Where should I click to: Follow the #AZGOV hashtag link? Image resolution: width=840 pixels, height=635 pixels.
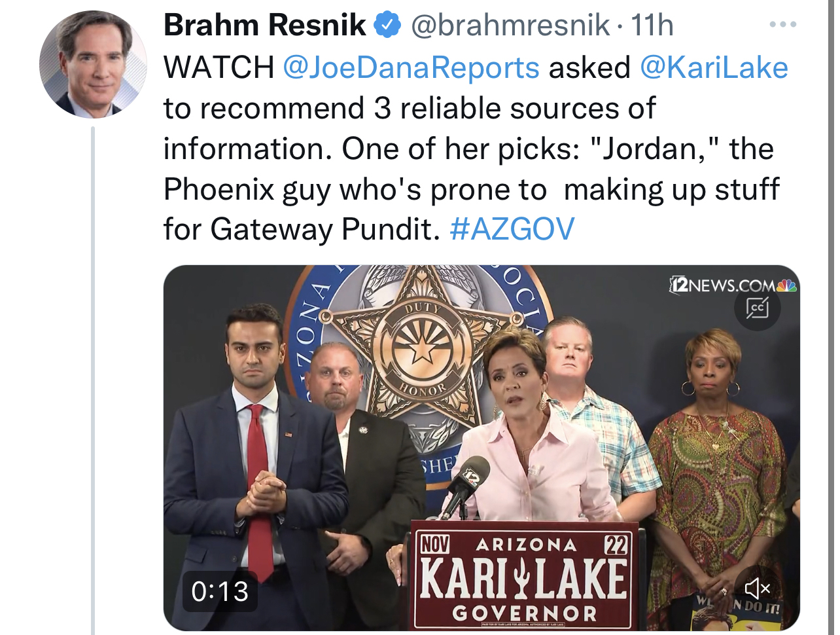pyautogui.click(x=512, y=229)
